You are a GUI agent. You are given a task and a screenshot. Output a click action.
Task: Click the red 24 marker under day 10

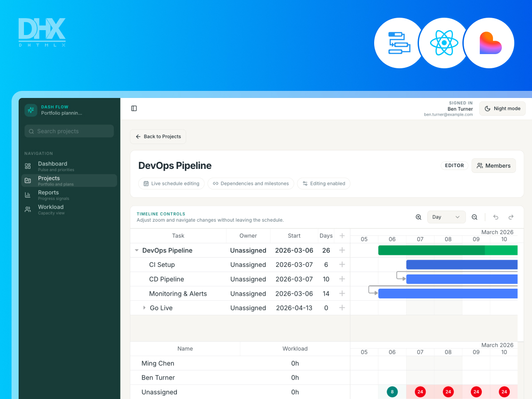pos(504,392)
